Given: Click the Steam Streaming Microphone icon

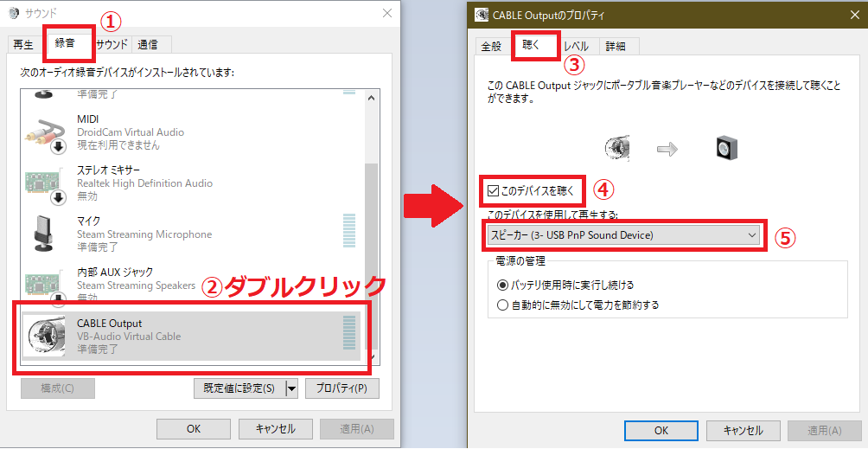Looking at the screenshot, I should click(x=44, y=234).
